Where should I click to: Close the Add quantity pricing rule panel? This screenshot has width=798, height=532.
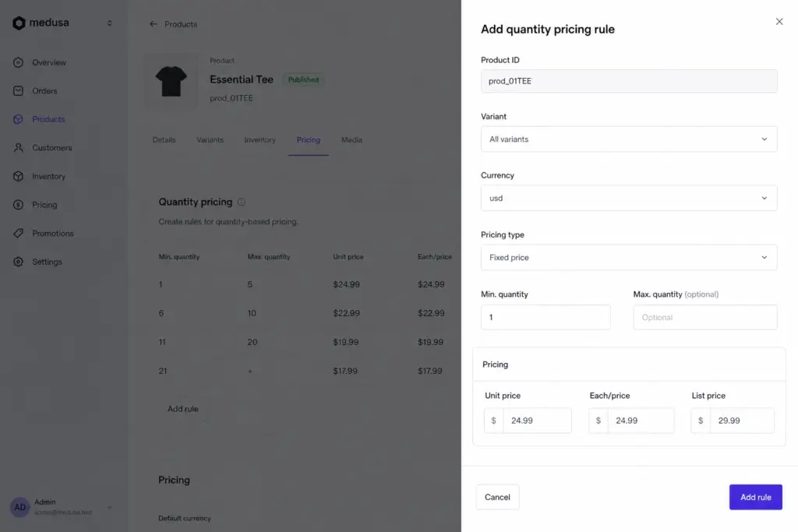click(x=779, y=21)
